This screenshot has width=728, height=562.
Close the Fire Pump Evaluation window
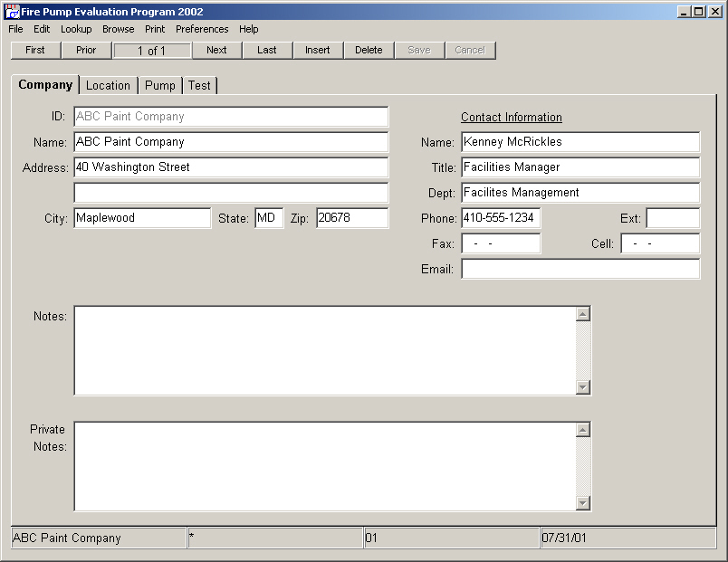point(715,12)
